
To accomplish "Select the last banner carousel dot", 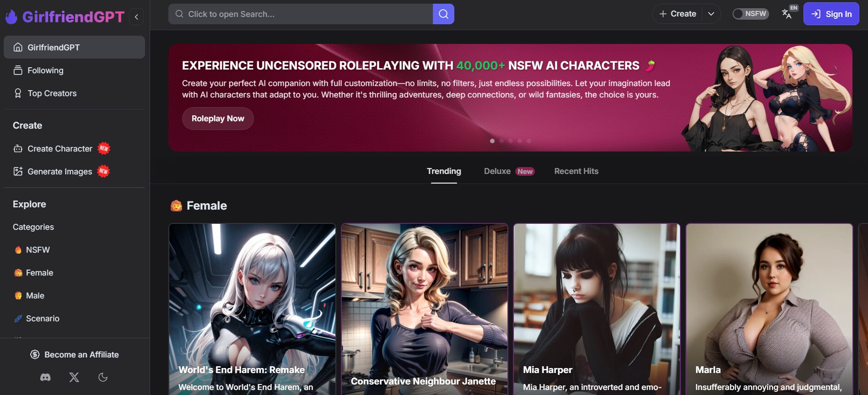I will pos(529,141).
